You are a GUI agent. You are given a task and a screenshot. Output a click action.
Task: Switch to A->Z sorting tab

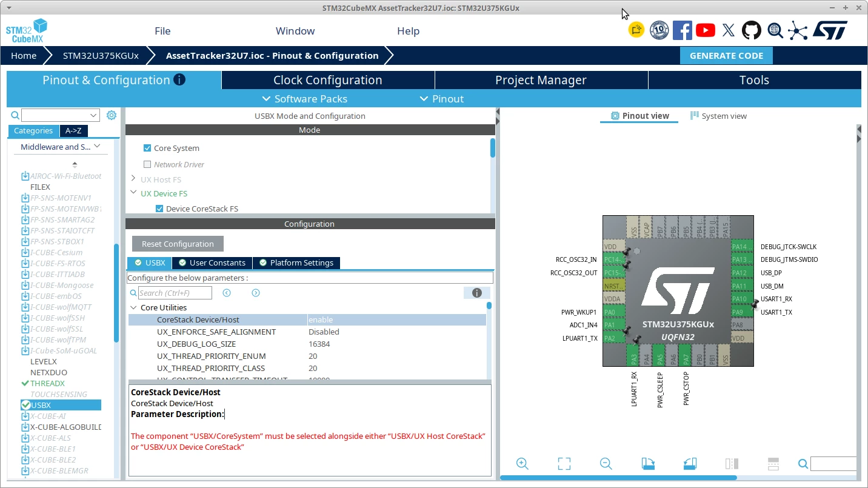[x=73, y=130]
